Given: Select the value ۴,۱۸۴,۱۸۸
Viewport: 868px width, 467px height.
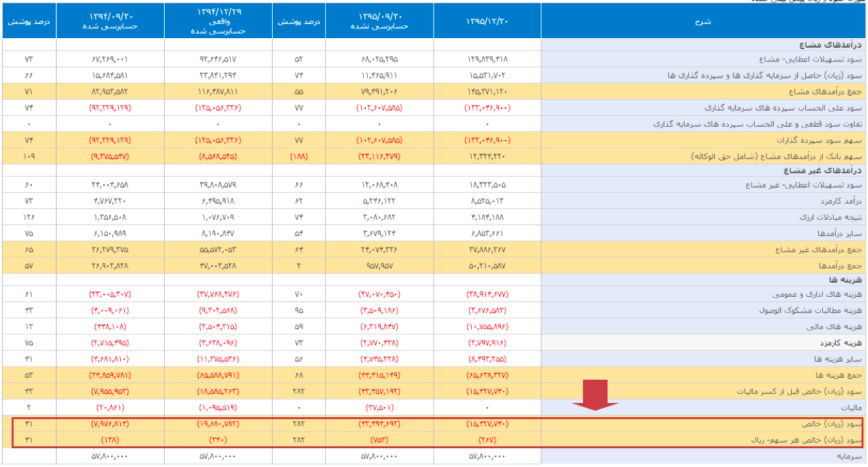Looking at the screenshot, I should 487,217.
